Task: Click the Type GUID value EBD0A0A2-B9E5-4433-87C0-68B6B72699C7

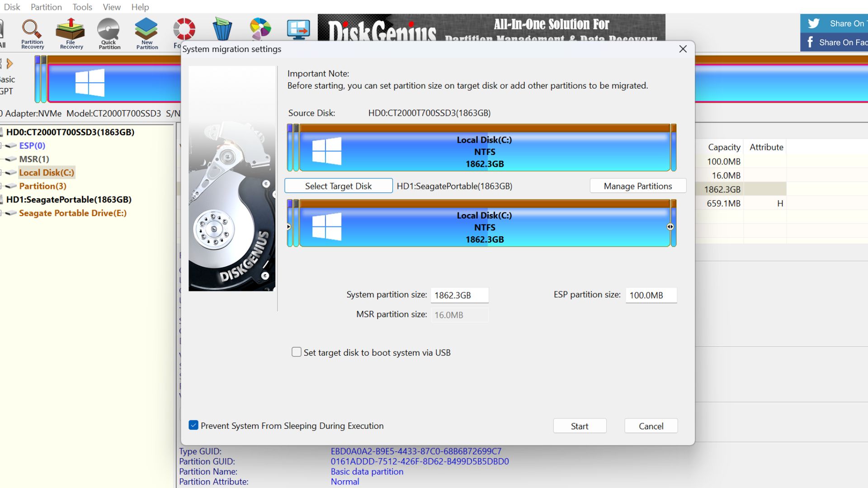Action: (416, 451)
